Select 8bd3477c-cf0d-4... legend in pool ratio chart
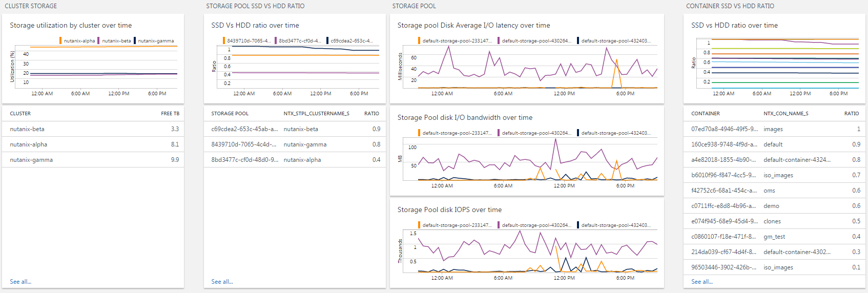Image resolution: width=868 pixels, height=293 pixels. coord(298,41)
